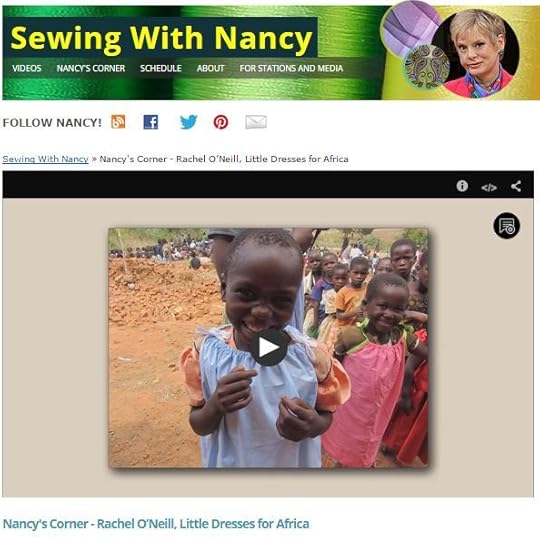
Task: Click the Sewing With Nancy breadcrumb link
Action: (45, 159)
